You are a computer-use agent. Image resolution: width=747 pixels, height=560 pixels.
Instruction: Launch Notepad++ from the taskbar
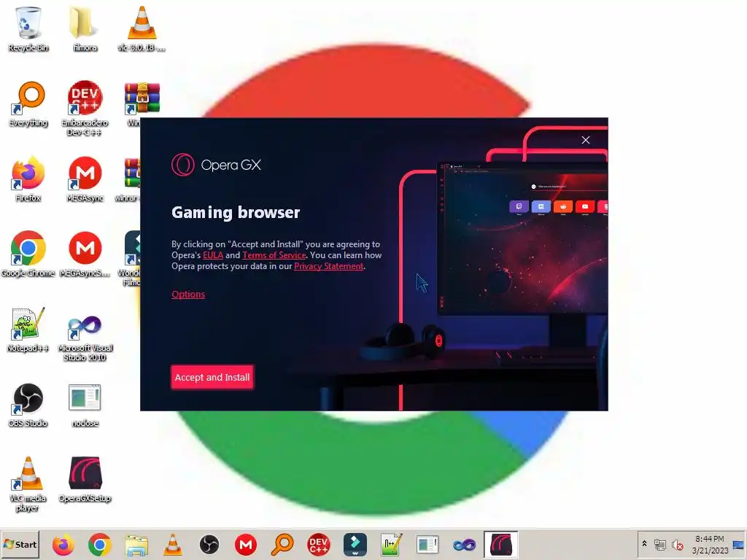[x=392, y=544]
